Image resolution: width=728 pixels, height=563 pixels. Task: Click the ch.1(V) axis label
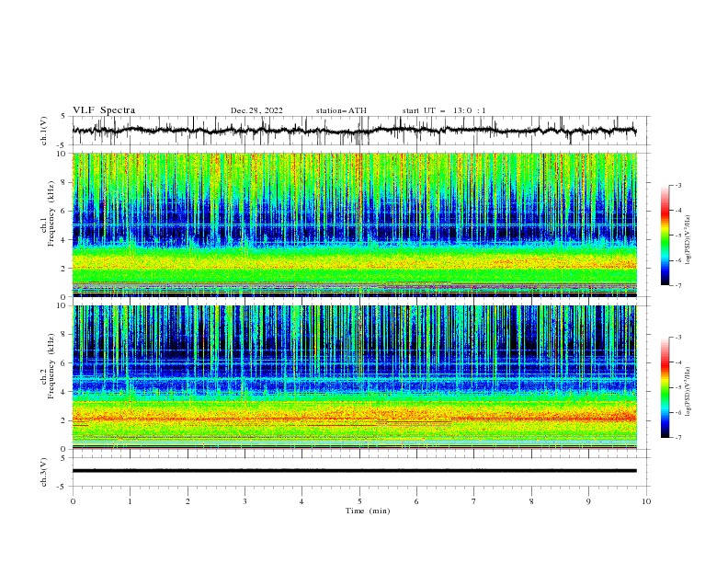point(44,131)
